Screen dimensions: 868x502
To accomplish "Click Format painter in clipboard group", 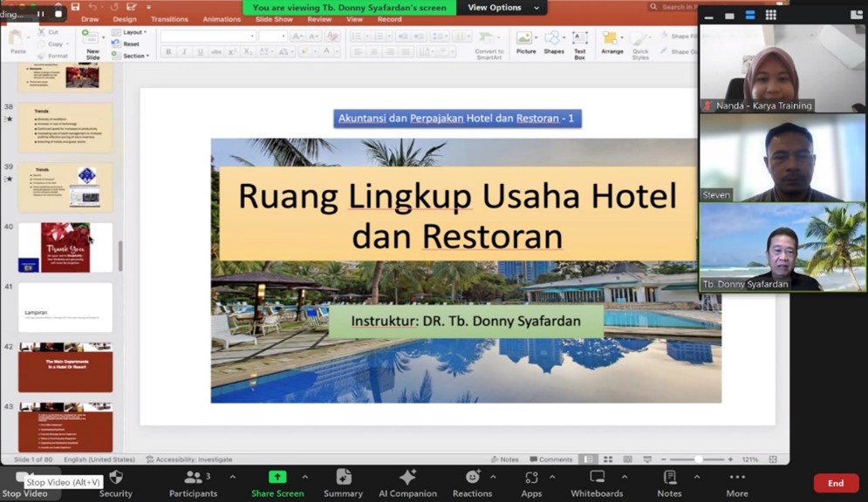I will [52, 56].
